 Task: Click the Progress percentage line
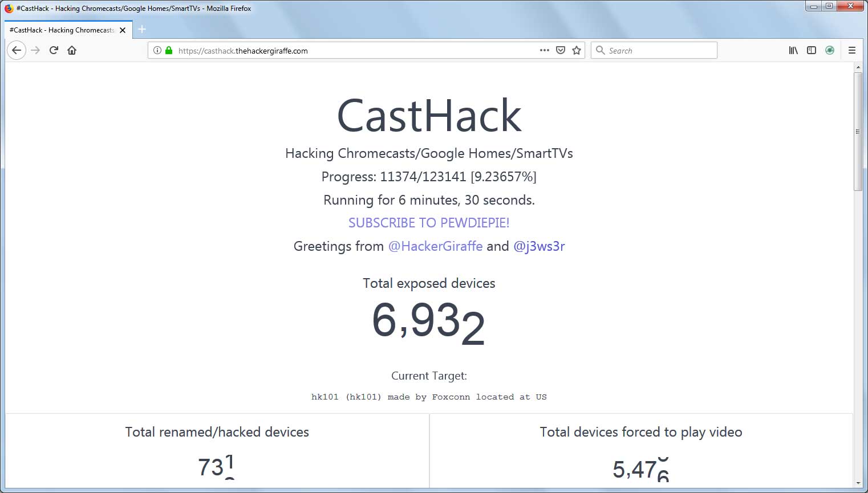(429, 177)
